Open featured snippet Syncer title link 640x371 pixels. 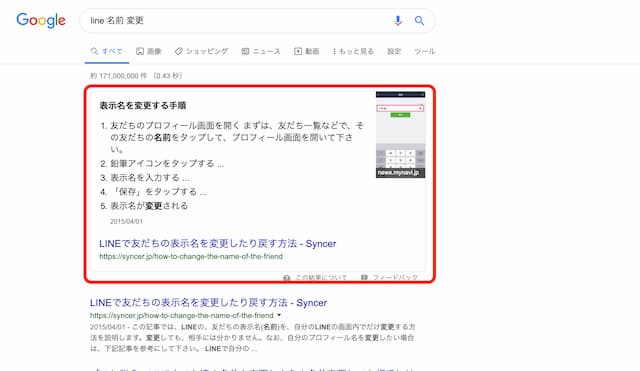[218, 244]
